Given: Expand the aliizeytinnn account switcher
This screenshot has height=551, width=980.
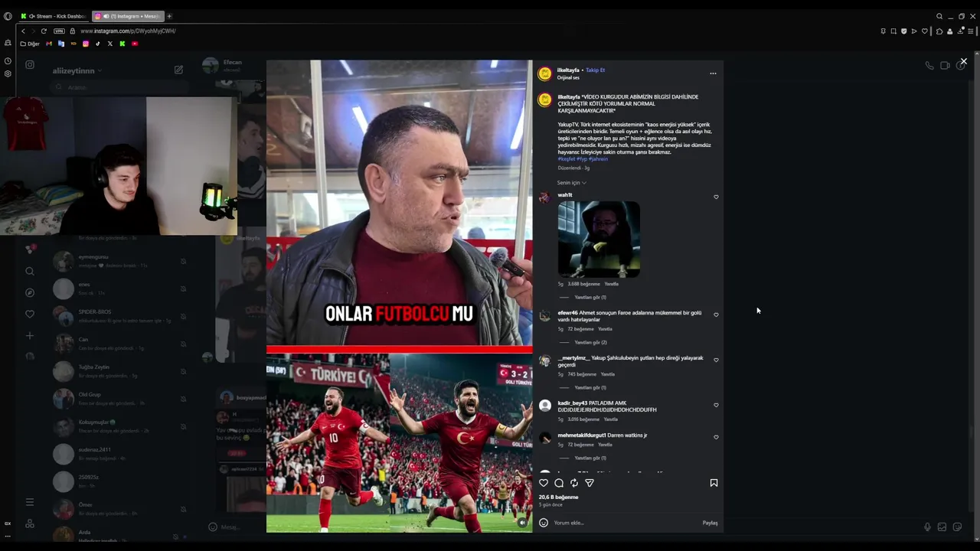Looking at the screenshot, I should pos(77,70).
